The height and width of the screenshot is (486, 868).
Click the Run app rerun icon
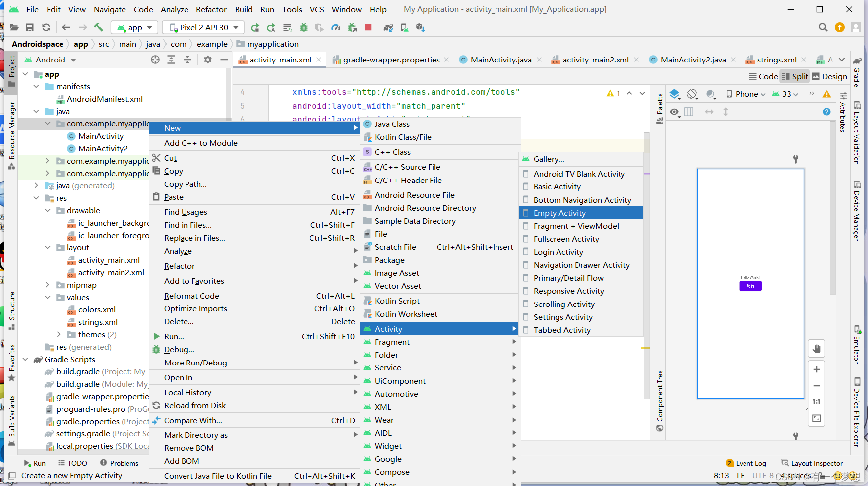click(255, 27)
